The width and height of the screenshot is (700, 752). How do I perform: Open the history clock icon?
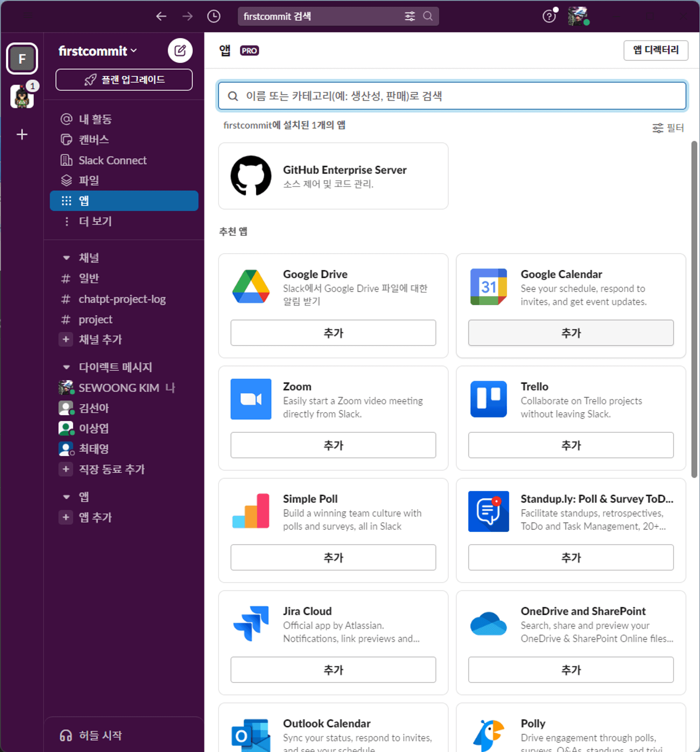tap(214, 16)
